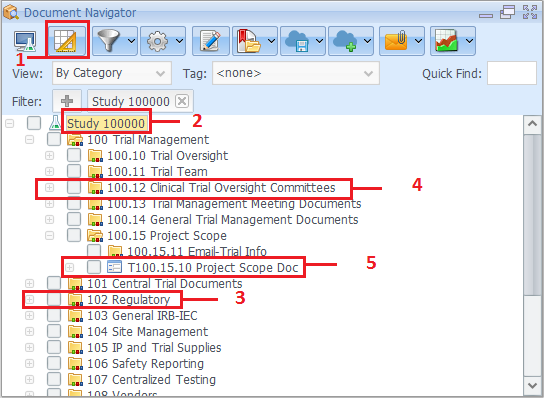Select the Study 100000 tree node

click(x=106, y=124)
